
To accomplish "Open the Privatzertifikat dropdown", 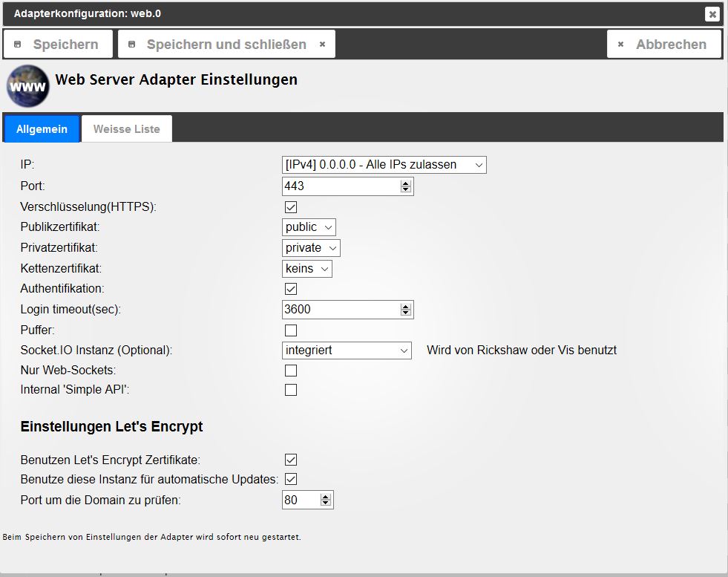I will click(311, 247).
